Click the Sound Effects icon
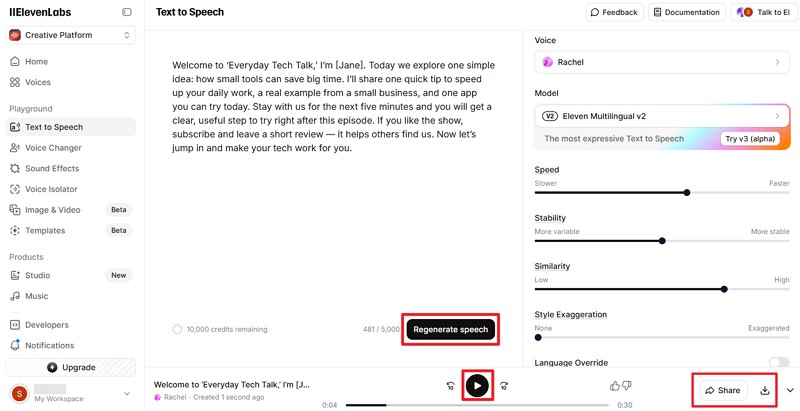This screenshot has width=800, height=411. point(15,168)
